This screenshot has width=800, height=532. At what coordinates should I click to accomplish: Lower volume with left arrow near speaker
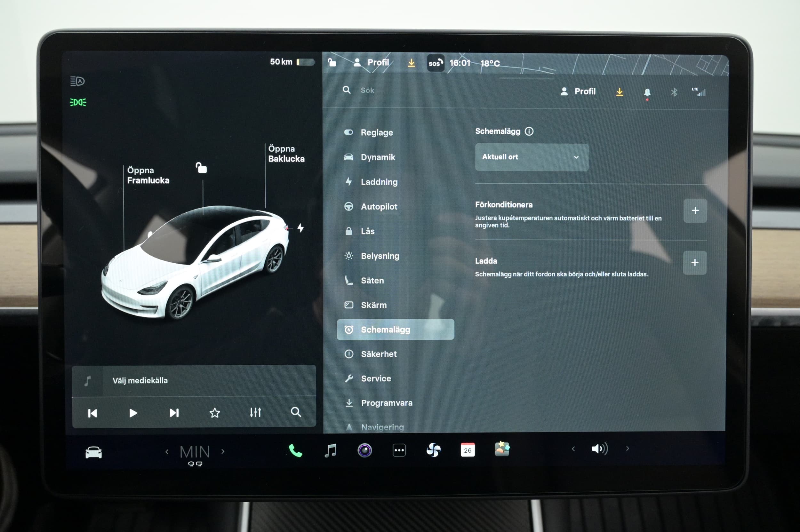click(573, 449)
